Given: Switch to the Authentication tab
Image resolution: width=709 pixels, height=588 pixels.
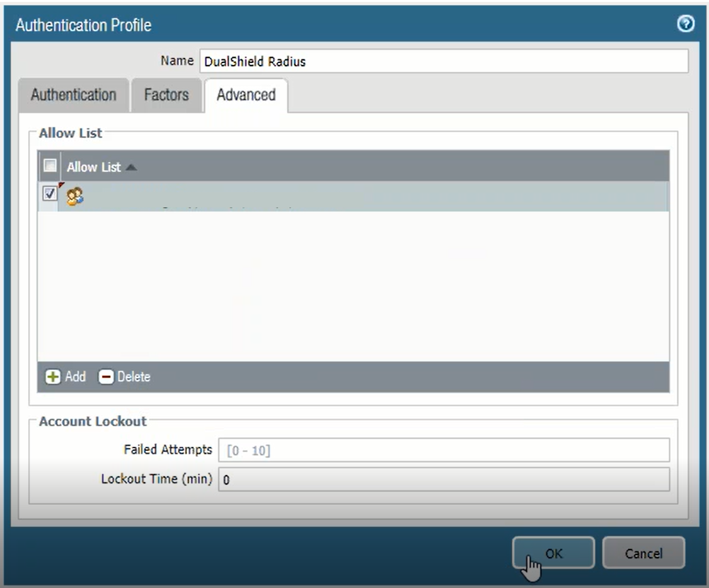Looking at the screenshot, I should (x=74, y=95).
